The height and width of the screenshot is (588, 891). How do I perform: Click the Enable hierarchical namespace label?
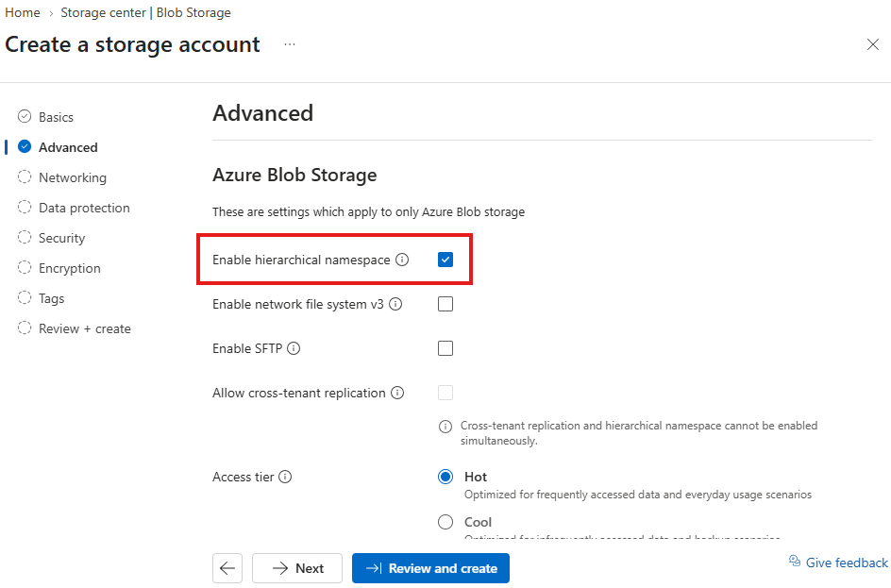(x=301, y=260)
